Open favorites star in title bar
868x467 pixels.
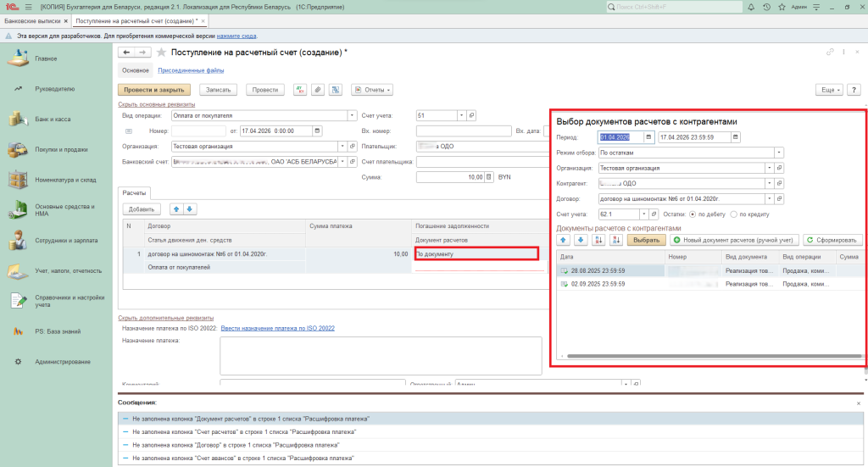pyautogui.click(x=784, y=7)
